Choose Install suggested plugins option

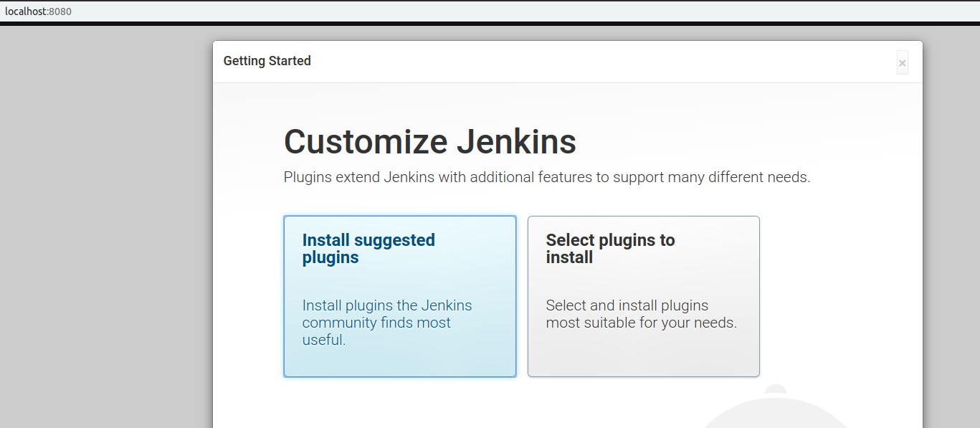click(400, 296)
